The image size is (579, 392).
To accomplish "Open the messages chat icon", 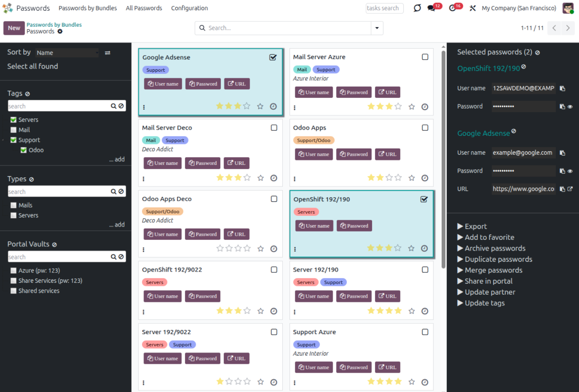I will pos(431,8).
